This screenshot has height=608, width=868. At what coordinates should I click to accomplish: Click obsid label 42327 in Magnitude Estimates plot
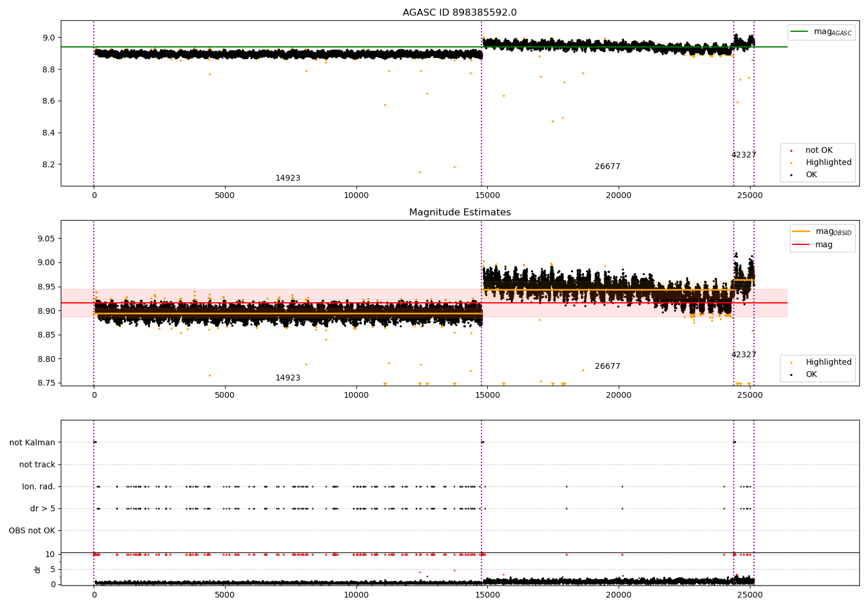click(x=744, y=355)
